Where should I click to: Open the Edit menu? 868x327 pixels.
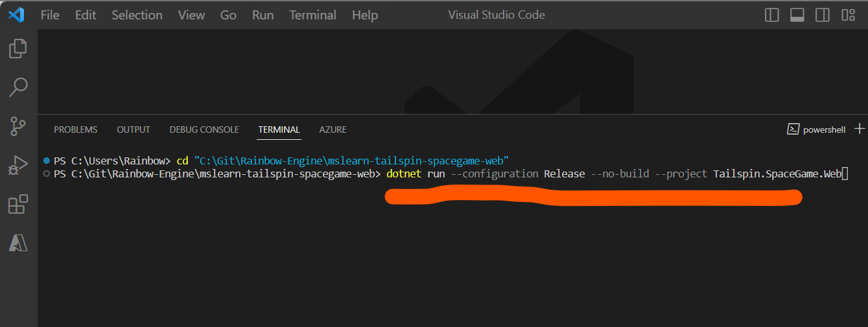point(86,15)
